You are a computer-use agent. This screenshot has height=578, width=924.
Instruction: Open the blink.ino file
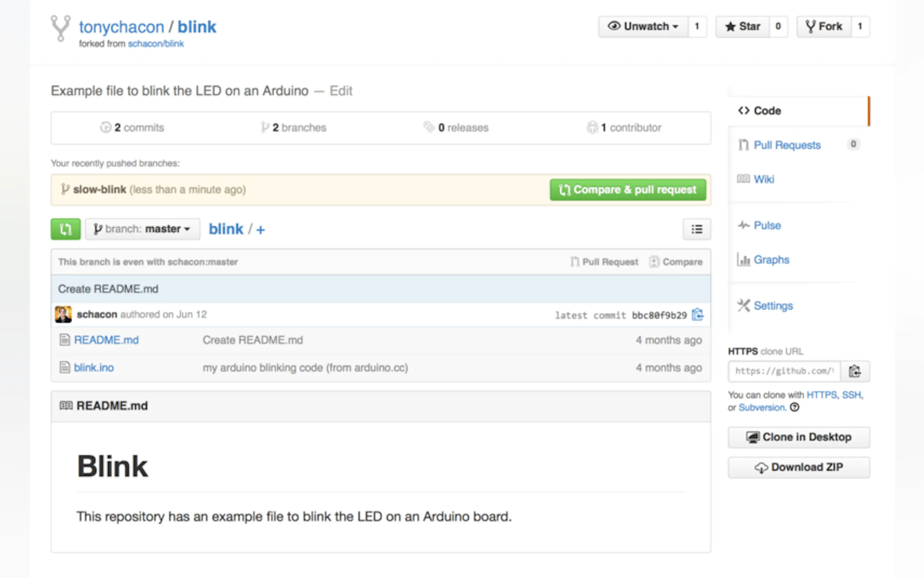click(x=93, y=368)
